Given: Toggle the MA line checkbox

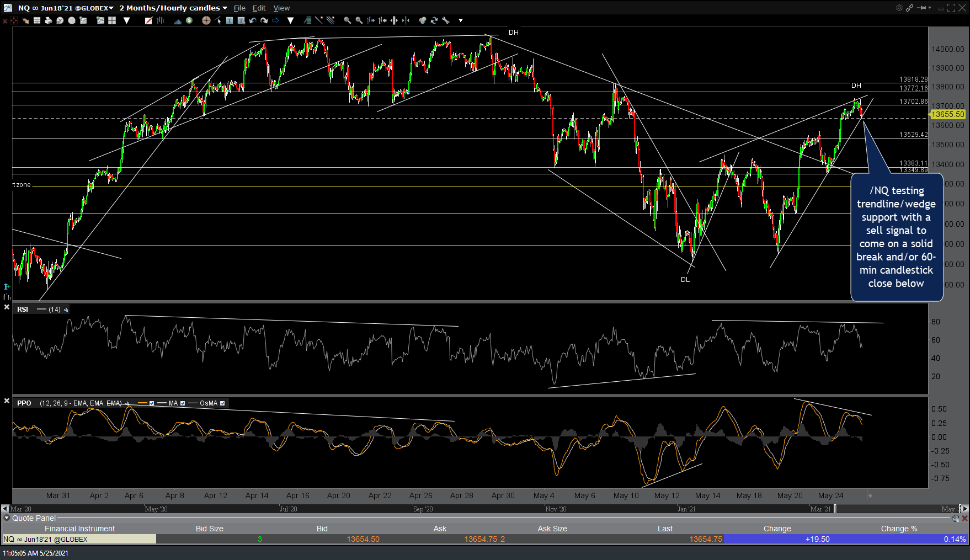Looking at the screenshot, I should tap(183, 403).
